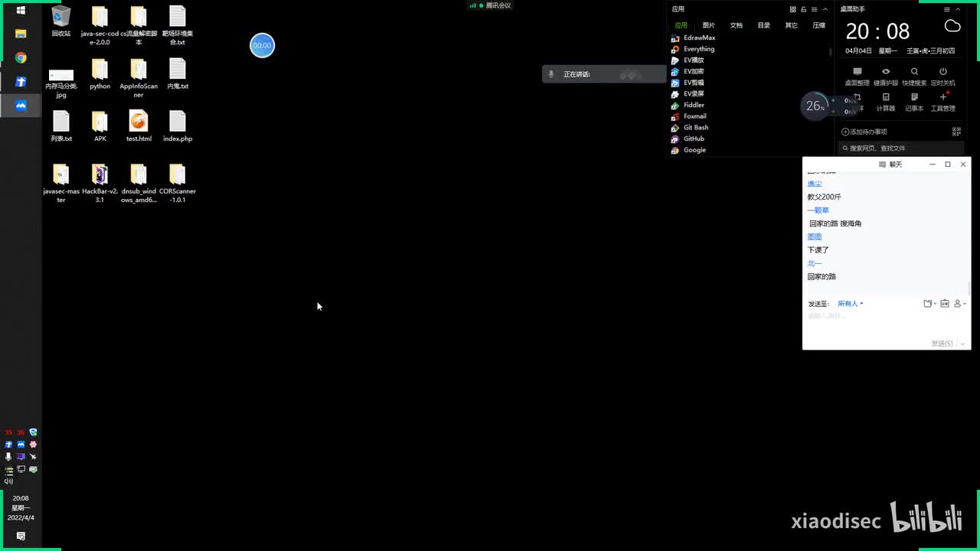The height and width of the screenshot is (551, 980).
Task: Switch to the 其它 tab
Action: tap(791, 25)
